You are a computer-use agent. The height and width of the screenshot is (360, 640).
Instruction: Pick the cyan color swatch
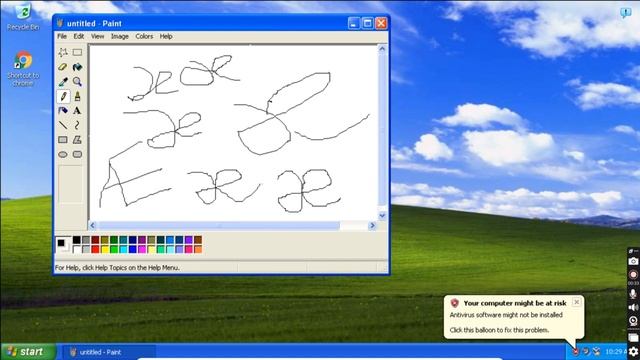tap(123, 249)
